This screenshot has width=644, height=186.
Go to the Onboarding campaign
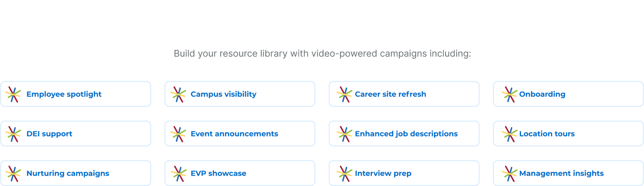click(568, 94)
